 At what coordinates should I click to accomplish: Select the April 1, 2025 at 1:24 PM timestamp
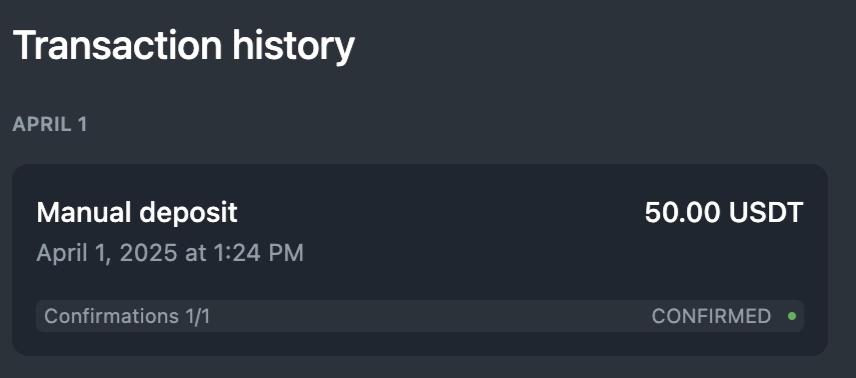(x=170, y=253)
